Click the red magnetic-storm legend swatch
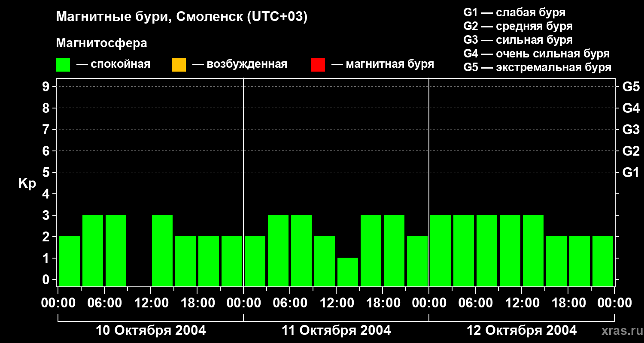This screenshot has height=343, width=644. [318, 65]
